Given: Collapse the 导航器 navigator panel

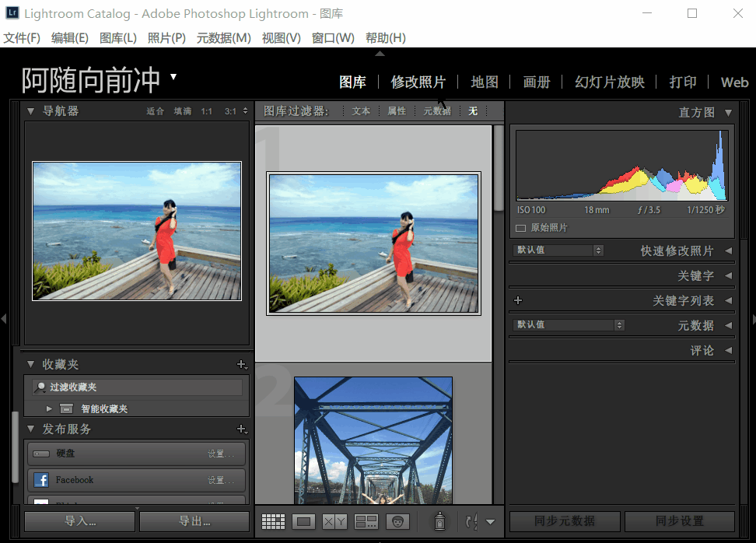Looking at the screenshot, I should coord(31,111).
